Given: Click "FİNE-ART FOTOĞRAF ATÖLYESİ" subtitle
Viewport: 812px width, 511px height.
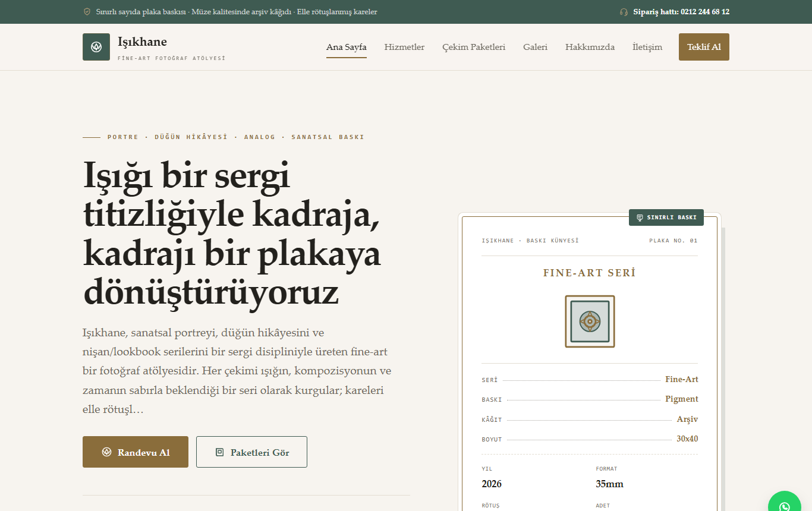Looking at the screenshot, I should [x=172, y=58].
